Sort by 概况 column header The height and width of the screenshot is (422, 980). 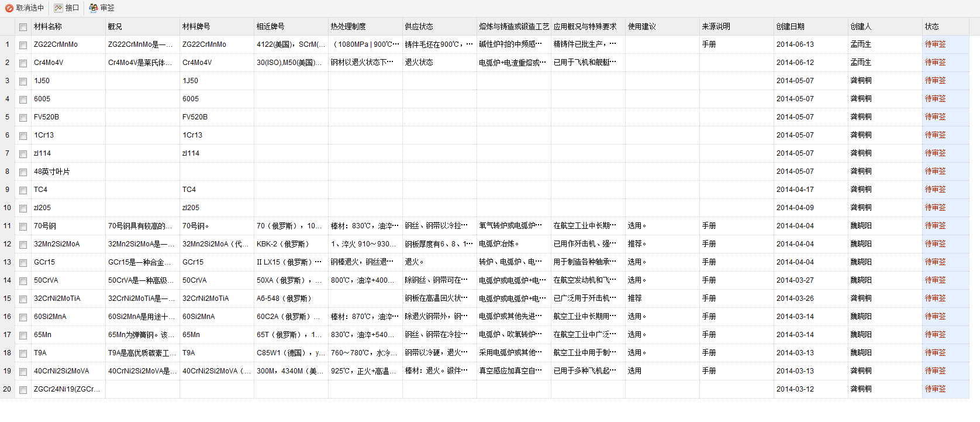[142, 26]
